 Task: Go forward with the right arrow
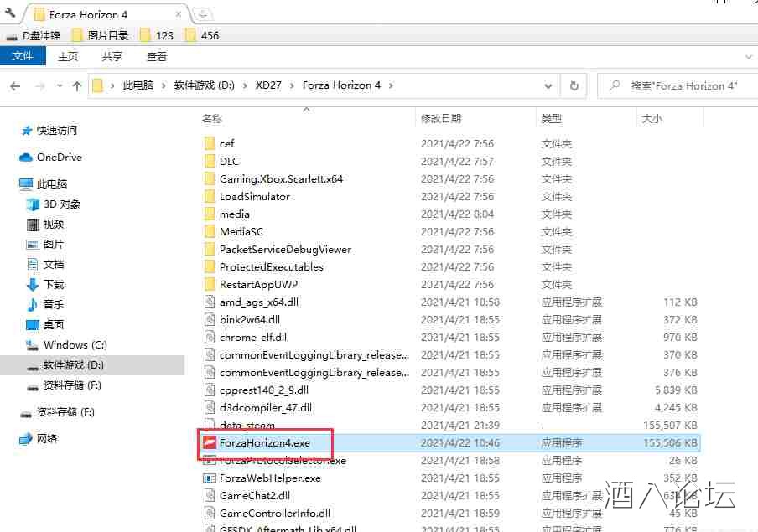point(40,86)
